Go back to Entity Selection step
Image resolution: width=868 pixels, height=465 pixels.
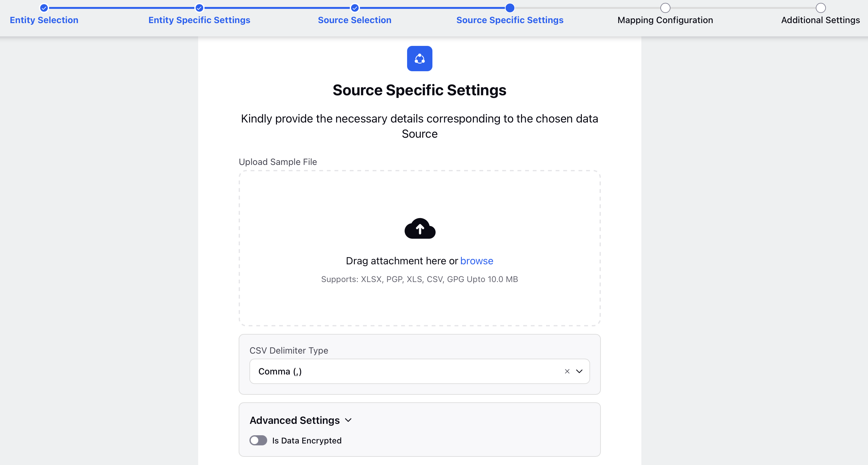[44, 20]
